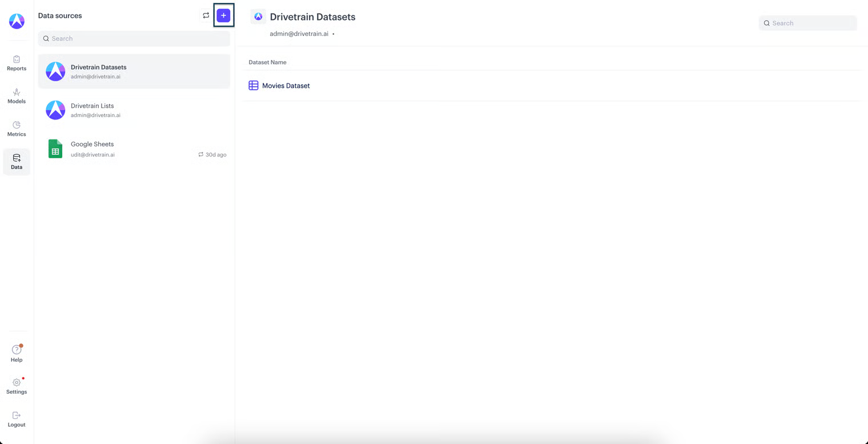Click the Logout icon
The height and width of the screenshot is (444, 868).
17,415
